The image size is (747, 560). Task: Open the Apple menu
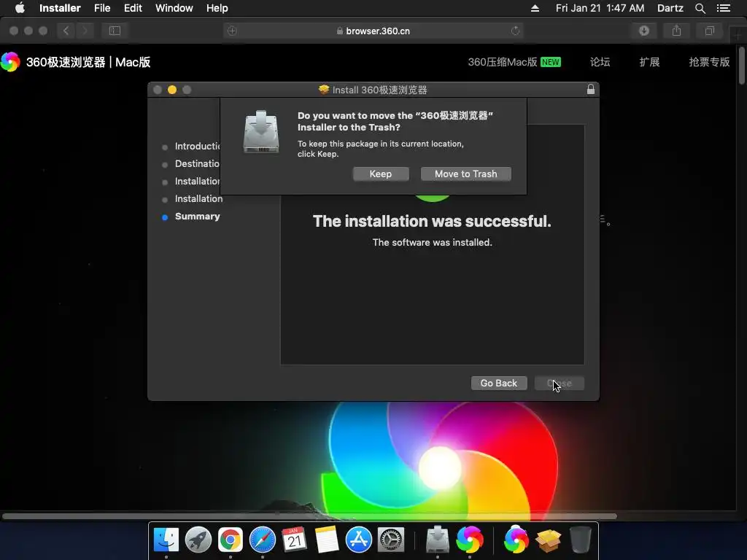pyautogui.click(x=20, y=8)
